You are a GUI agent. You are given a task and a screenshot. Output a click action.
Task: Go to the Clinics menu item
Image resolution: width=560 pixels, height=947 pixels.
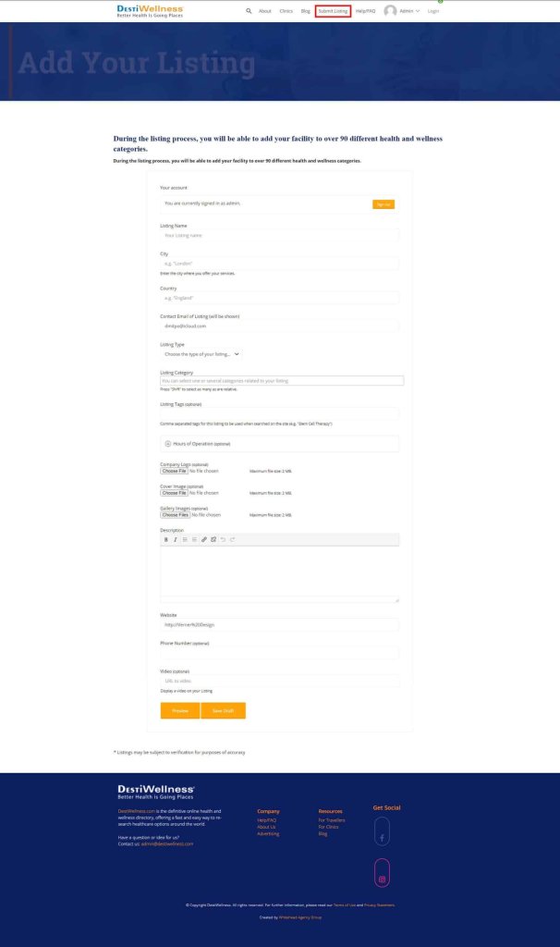coord(286,11)
